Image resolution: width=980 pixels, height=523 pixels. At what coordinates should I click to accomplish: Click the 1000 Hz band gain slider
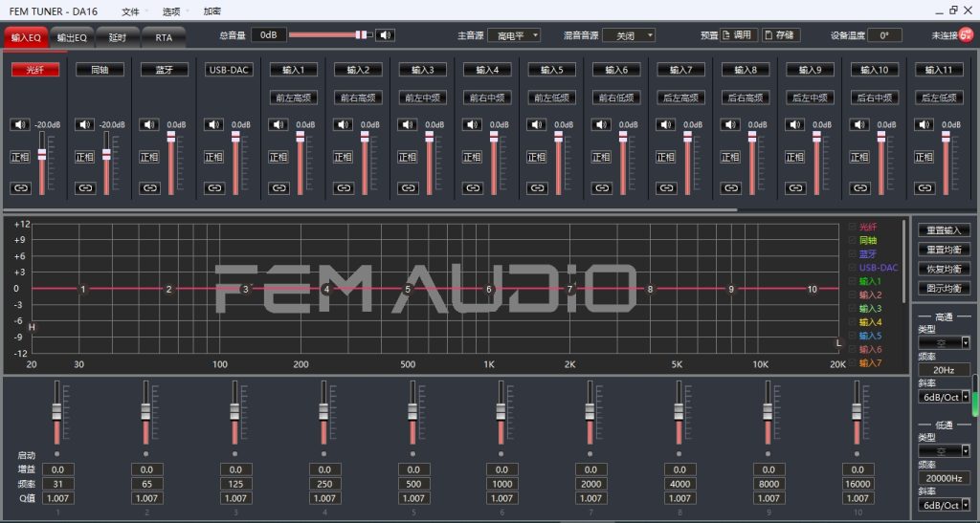[x=501, y=412]
